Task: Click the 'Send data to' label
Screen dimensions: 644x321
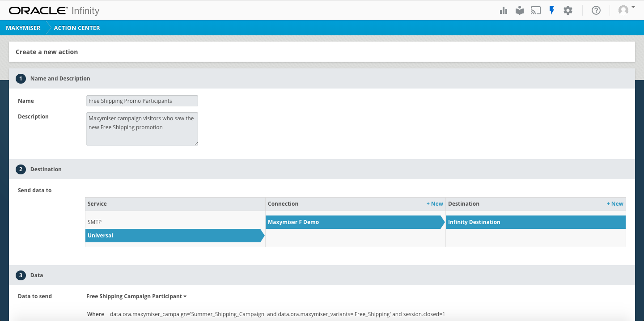Action: (35, 190)
